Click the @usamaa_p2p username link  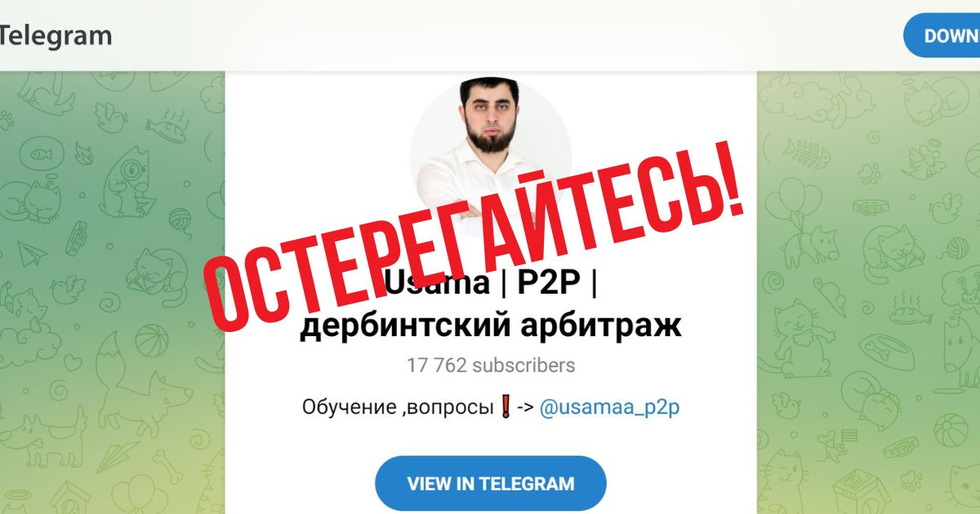point(609,407)
